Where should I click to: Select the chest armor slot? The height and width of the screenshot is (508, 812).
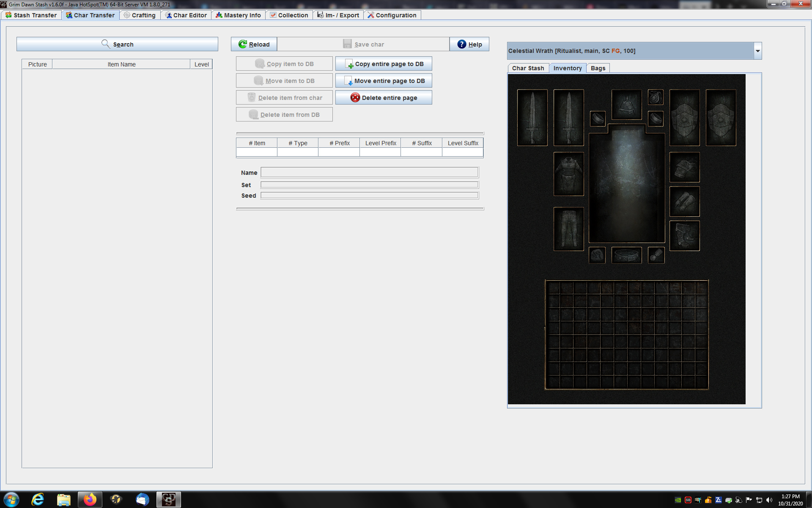click(568, 174)
